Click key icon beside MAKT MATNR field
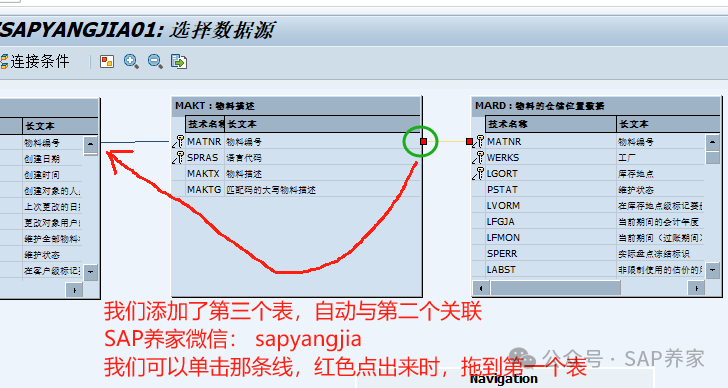This screenshot has height=388, width=728. [x=179, y=142]
